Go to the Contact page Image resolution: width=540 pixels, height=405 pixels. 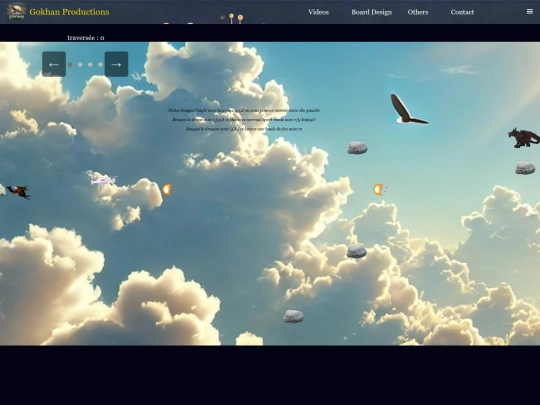(462, 12)
